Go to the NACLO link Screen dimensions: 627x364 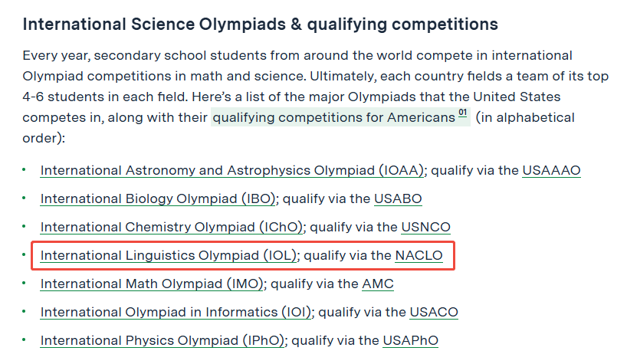[x=419, y=256]
